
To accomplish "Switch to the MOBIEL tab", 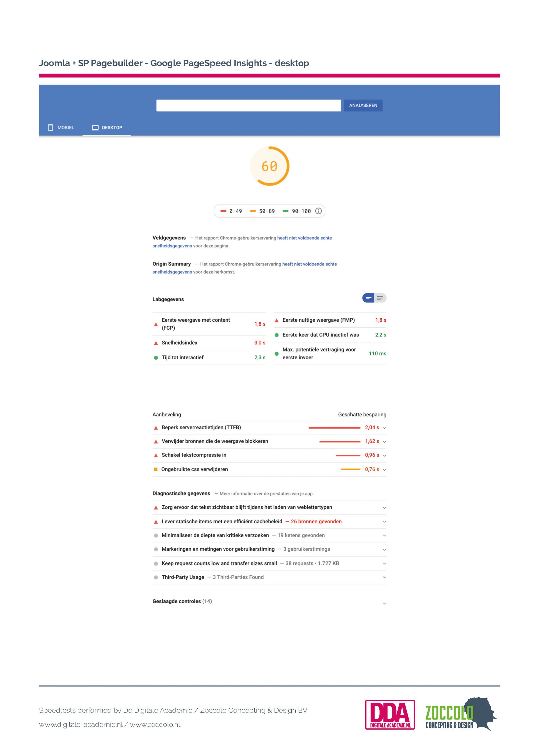I will coord(61,127).
